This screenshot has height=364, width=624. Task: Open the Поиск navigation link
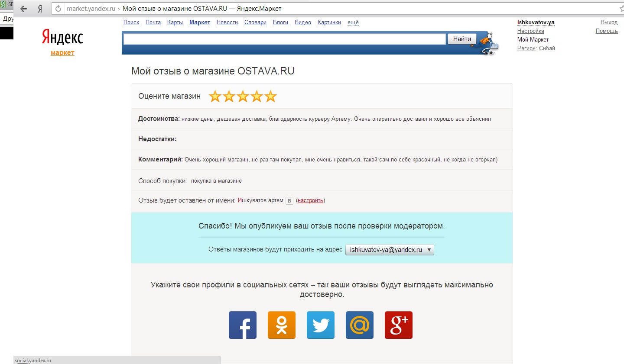131,23
